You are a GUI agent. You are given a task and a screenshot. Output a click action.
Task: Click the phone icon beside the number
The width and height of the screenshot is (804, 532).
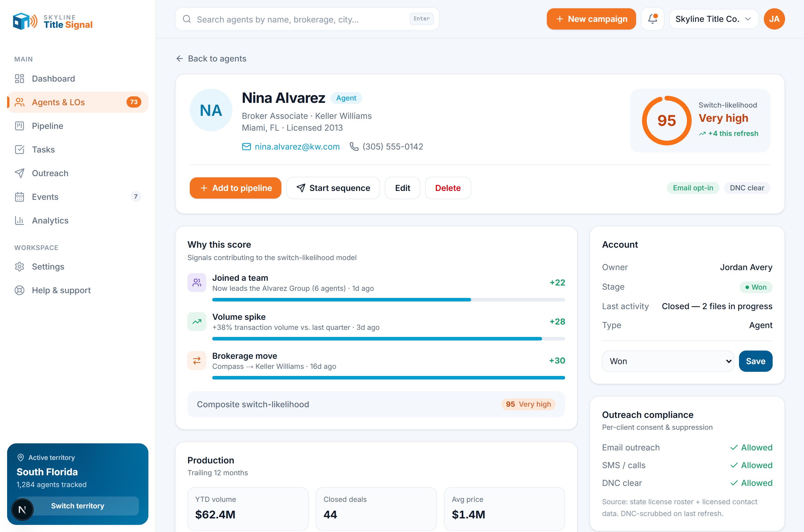[354, 147]
